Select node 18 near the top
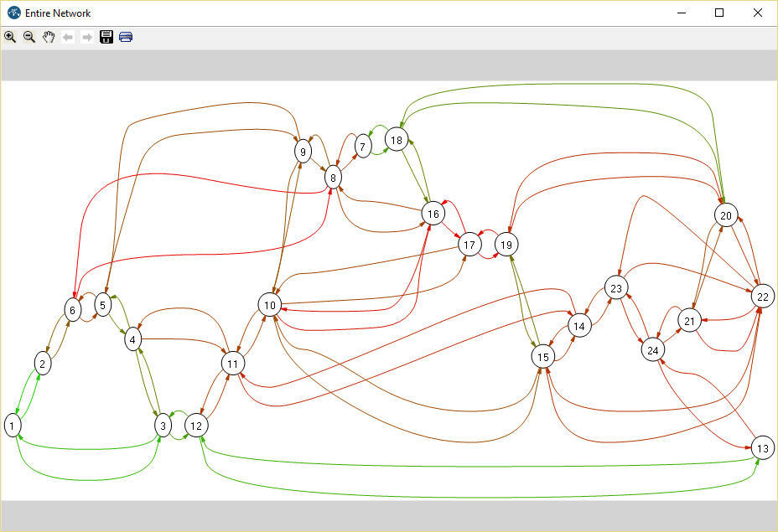 click(x=397, y=139)
